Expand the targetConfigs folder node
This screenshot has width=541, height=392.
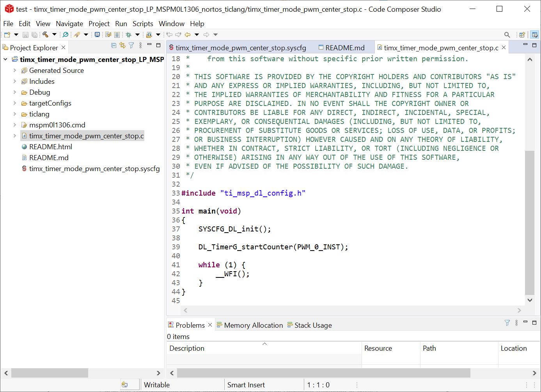click(15, 103)
